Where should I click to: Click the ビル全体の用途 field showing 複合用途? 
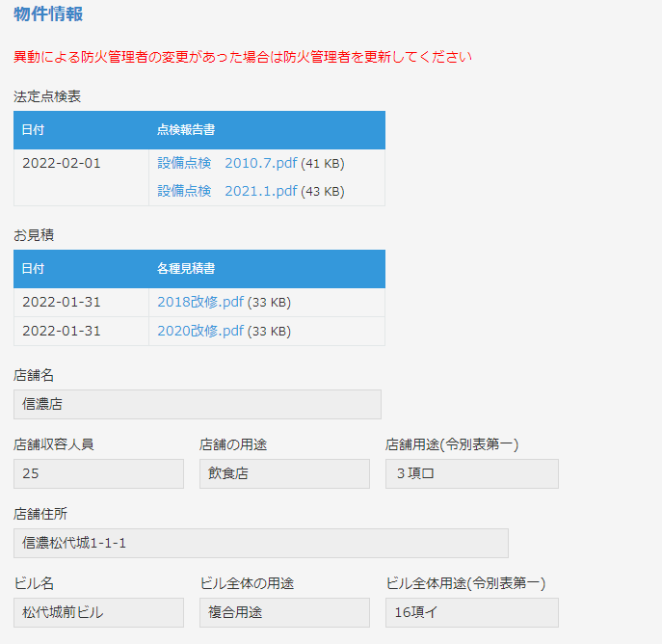click(284, 612)
